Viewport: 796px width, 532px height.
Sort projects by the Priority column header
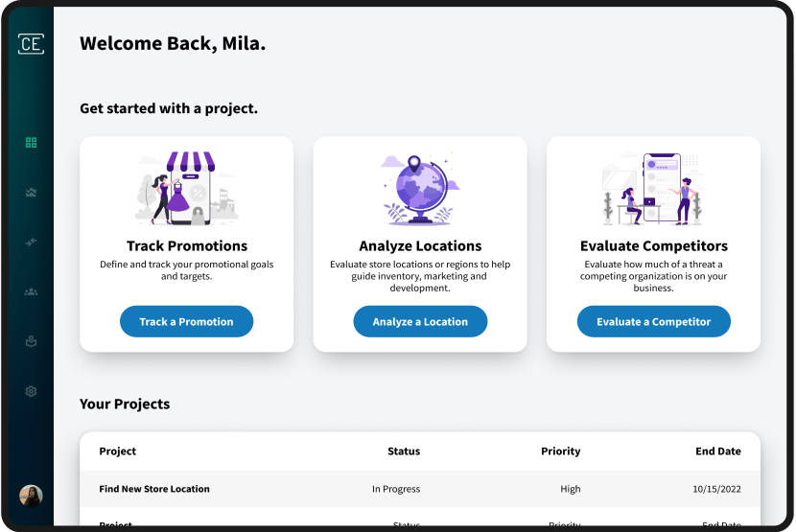561,451
